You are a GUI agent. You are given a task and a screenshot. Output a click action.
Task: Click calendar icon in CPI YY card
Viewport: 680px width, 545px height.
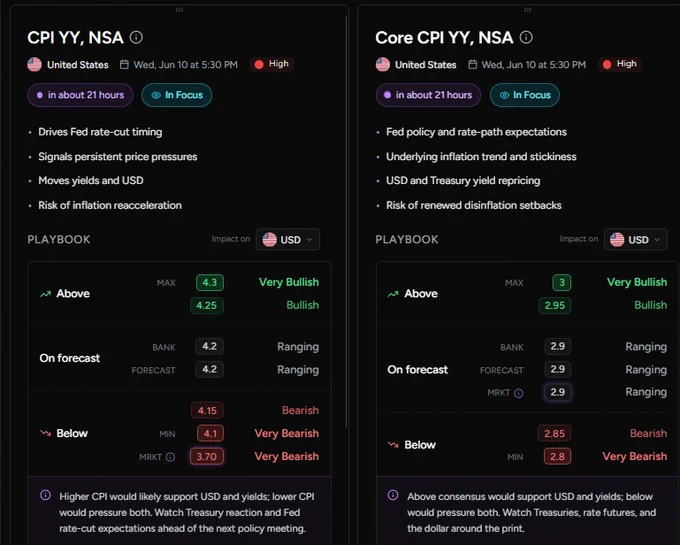click(x=124, y=65)
